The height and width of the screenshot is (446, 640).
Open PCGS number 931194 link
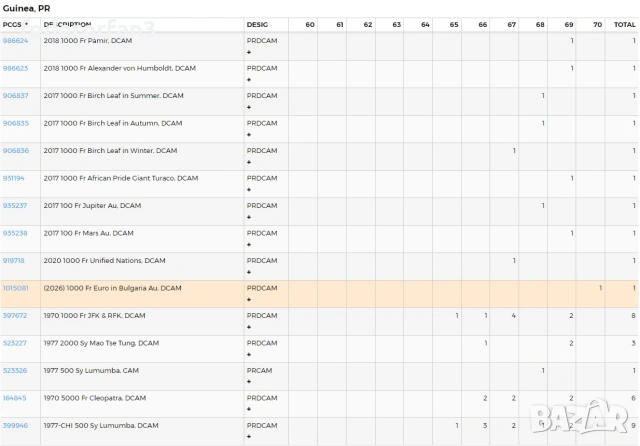click(13, 178)
